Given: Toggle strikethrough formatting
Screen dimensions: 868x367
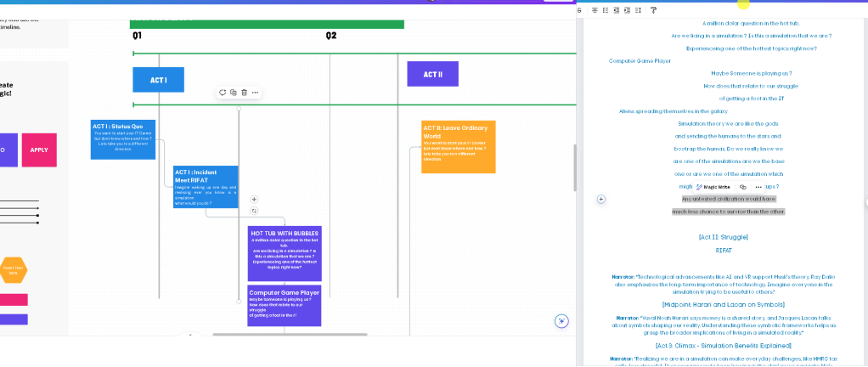Looking at the screenshot, I should click(x=579, y=10).
